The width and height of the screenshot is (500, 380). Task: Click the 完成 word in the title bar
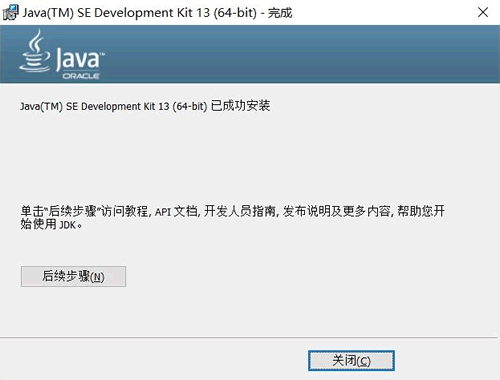(280, 13)
